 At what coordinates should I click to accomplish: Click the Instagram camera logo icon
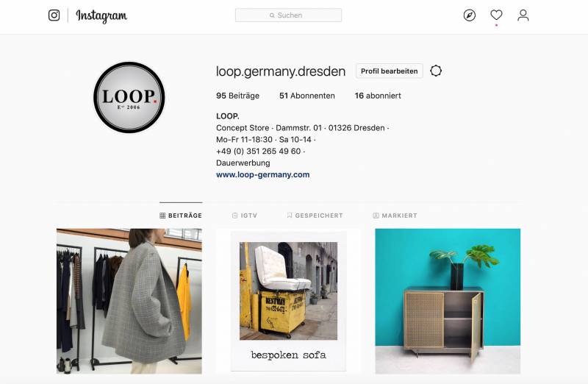click(54, 15)
